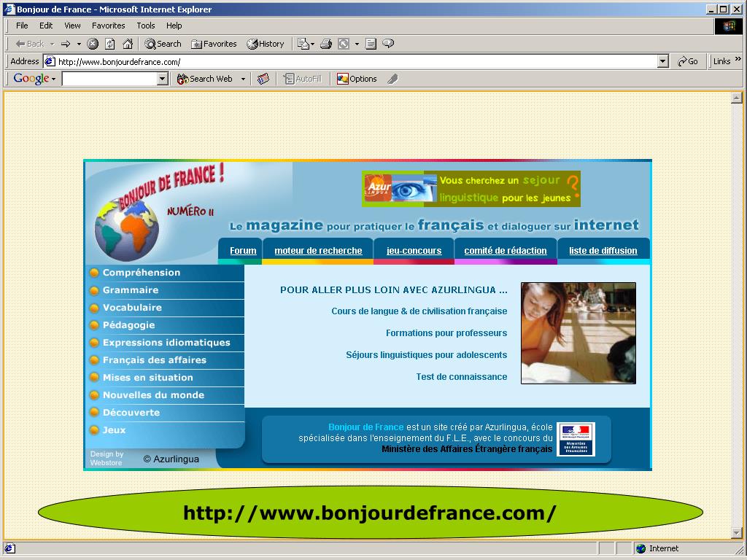
Task: Open the Google search box dropdown arrow
Action: click(163, 79)
